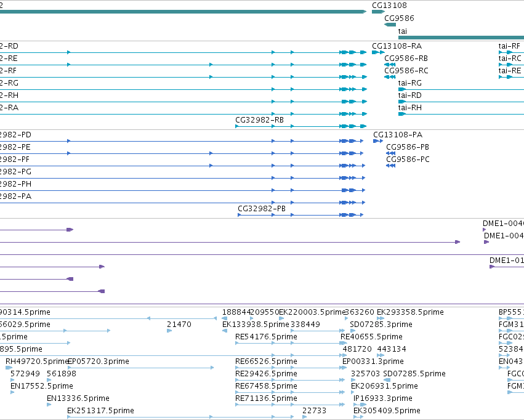Click the 2982-PD protein label
Viewport: 524px width, 420px height.
[x=15, y=135]
